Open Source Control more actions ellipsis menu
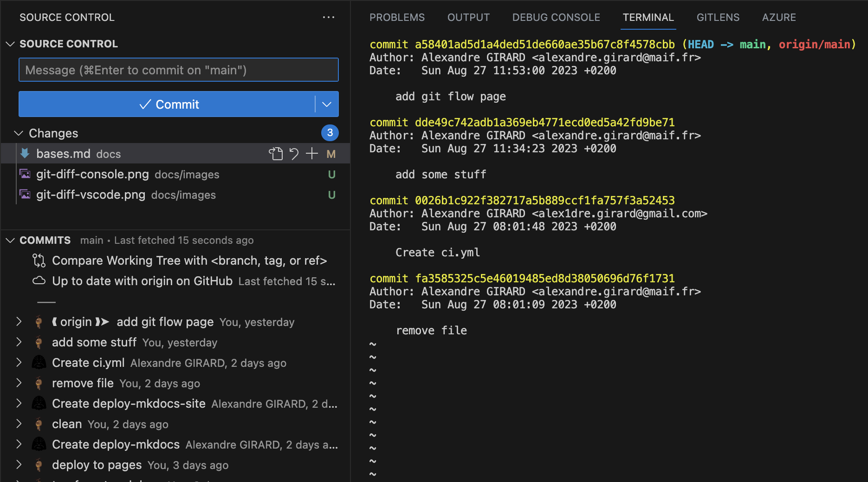 pos(329,17)
